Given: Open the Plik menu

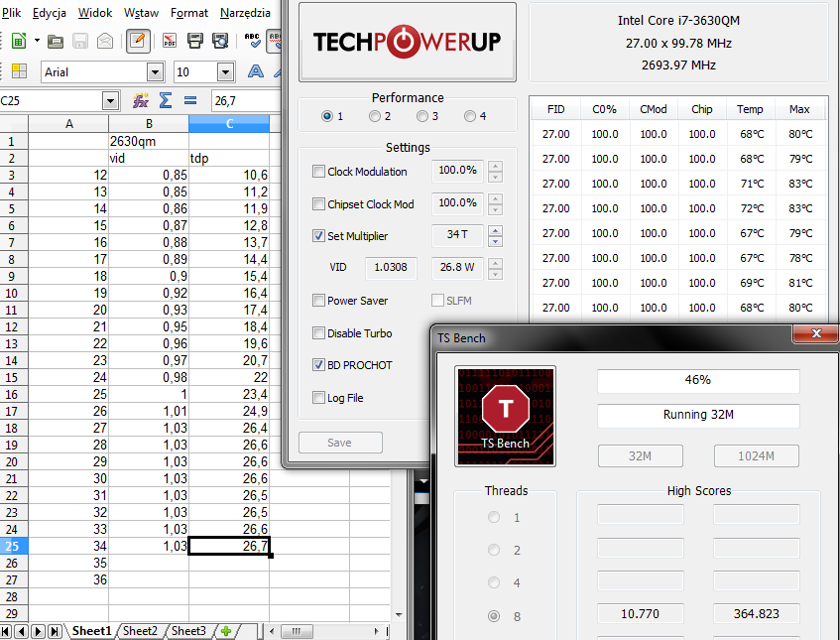Looking at the screenshot, I should 11,12.
